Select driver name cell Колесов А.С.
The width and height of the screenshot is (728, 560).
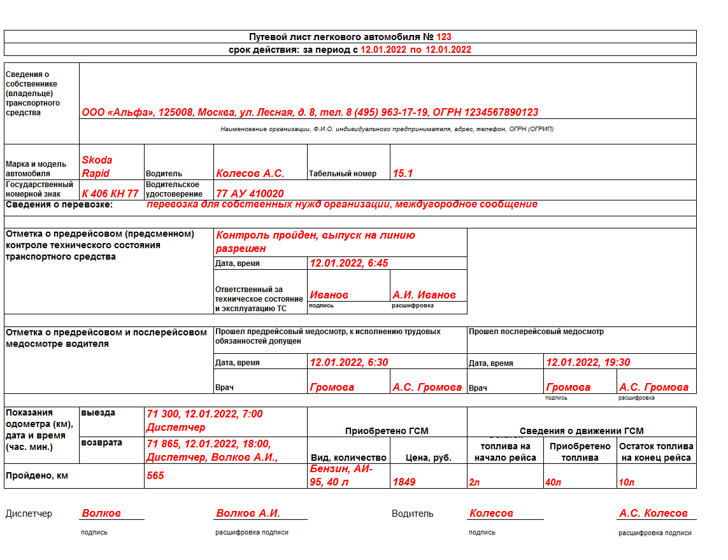(x=261, y=162)
